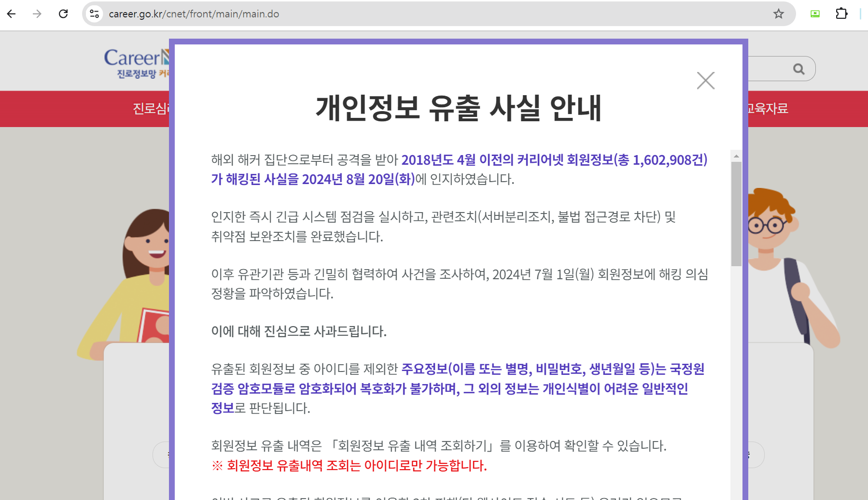View site information icon in address bar

tap(95, 14)
